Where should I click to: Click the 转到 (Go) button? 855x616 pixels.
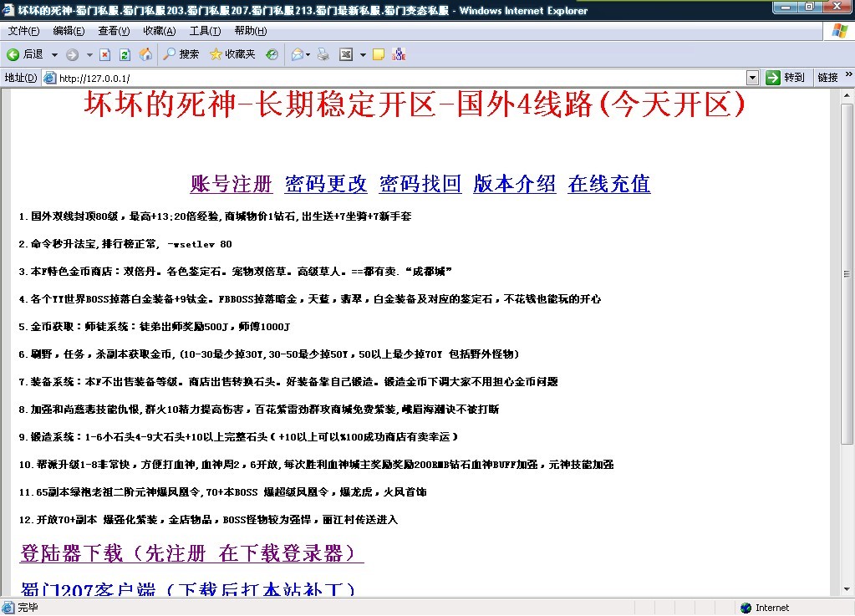[x=786, y=78]
